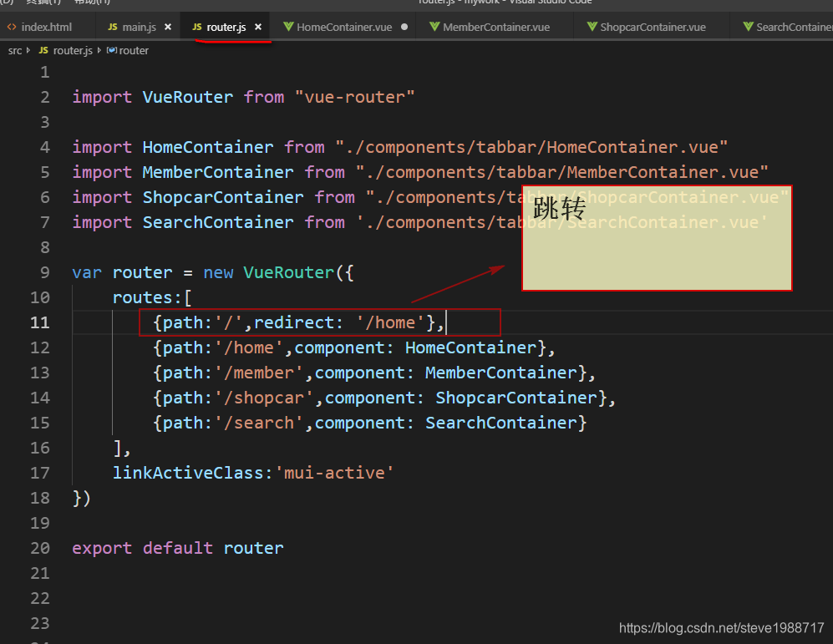Expand the breadcrumb arrow after router.js

99,50
